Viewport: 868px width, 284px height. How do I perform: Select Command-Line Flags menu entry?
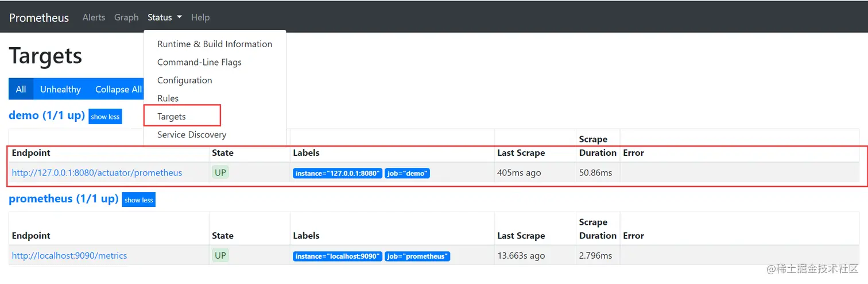215,62
